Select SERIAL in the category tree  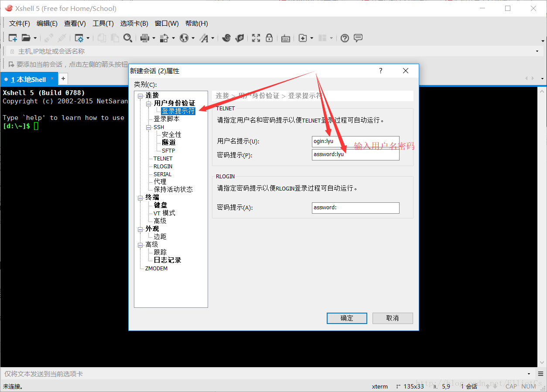tap(163, 174)
